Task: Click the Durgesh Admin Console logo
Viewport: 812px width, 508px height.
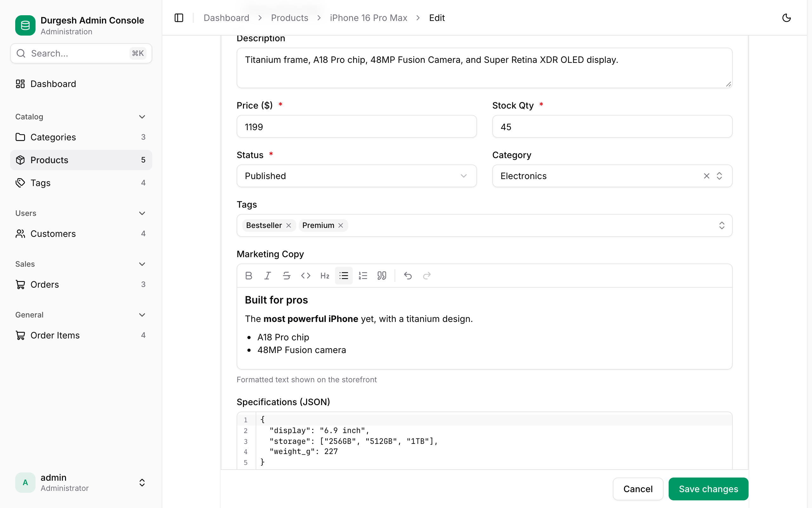Action: 25,25
